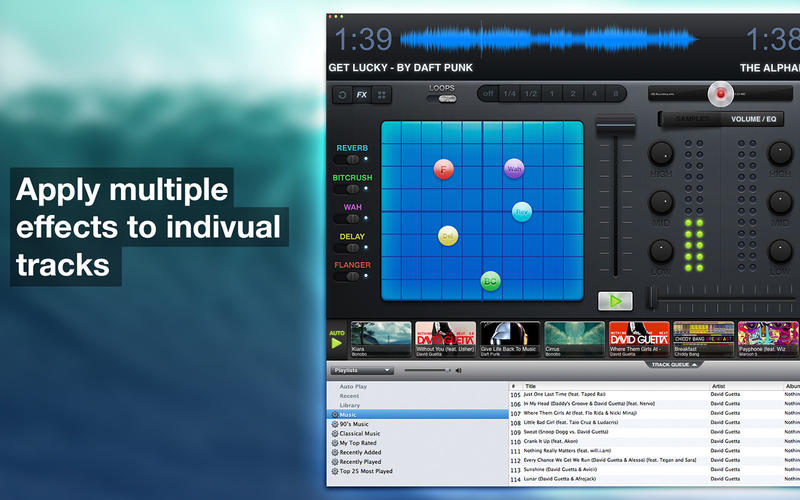Click the right deck HIGH EQ knob
The width and height of the screenshot is (800, 500).
(x=780, y=153)
